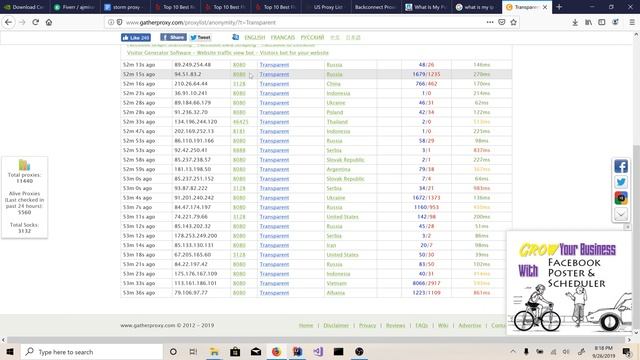Open Cortana circle icon in taskbar
Screen dimensions: 640x360
click(173, 352)
